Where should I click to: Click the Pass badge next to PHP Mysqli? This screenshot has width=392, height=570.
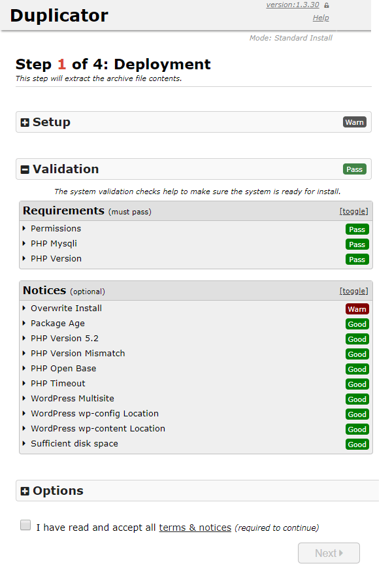click(x=357, y=244)
